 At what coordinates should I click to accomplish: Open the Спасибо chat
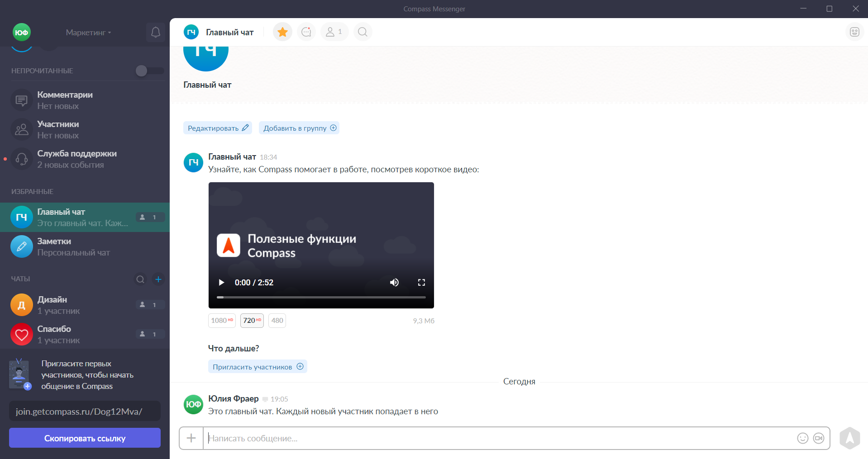click(x=85, y=334)
